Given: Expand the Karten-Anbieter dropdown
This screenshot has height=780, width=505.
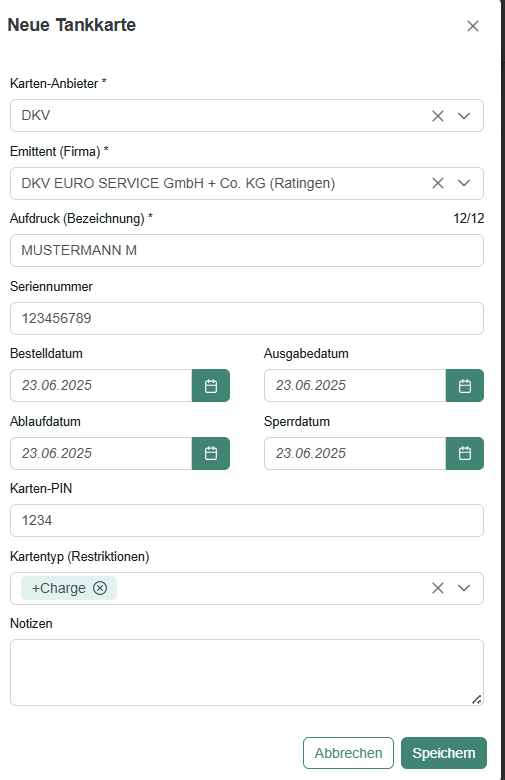Looking at the screenshot, I should click(x=464, y=116).
